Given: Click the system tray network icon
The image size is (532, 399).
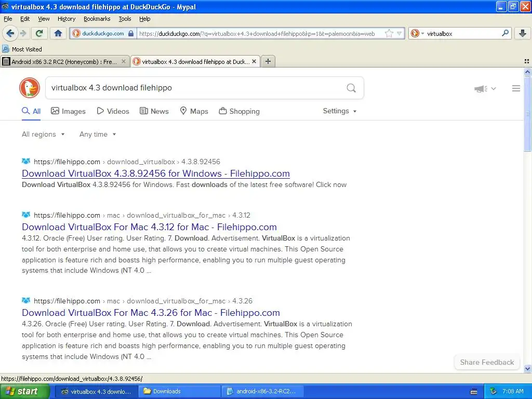Looking at the screenshot, I should pyautogui.click(x=493, y=392).
